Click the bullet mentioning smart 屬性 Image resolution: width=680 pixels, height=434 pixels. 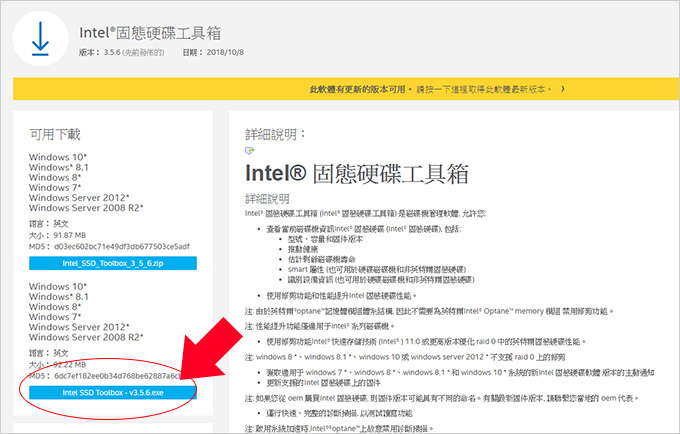pyautogui.click(x=377, y=269)
